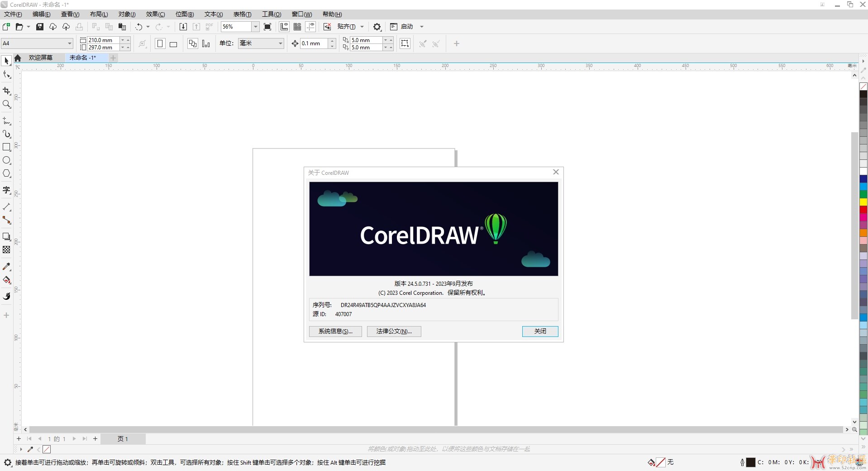Open Options via the gear icon
The height and width of the screenshot is (471, 868).
pos(377,27)
